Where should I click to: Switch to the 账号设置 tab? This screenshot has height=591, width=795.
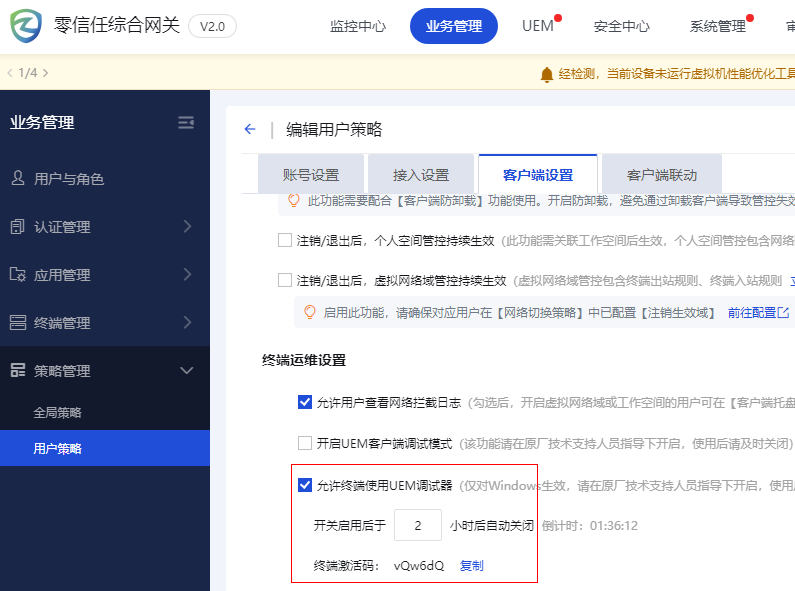[x=311, y=175]
